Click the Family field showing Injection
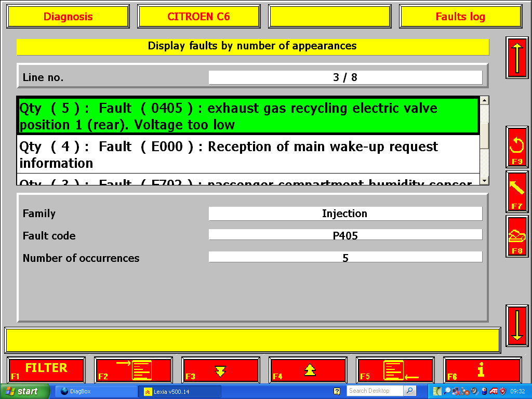Image resolution: width=532 pixels, height=399 pixels. click(x=345, y=214)
